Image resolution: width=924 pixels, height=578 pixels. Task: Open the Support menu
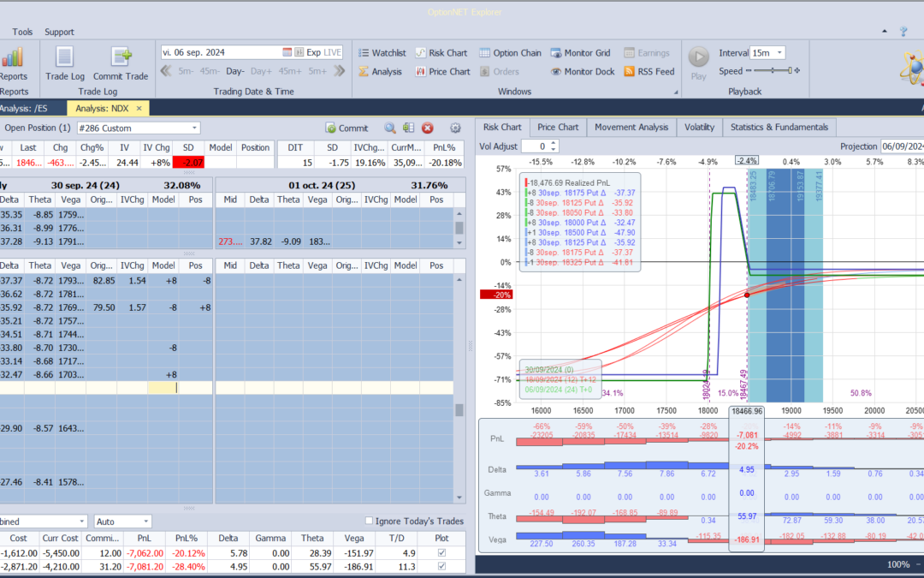[x=59, y=32]
